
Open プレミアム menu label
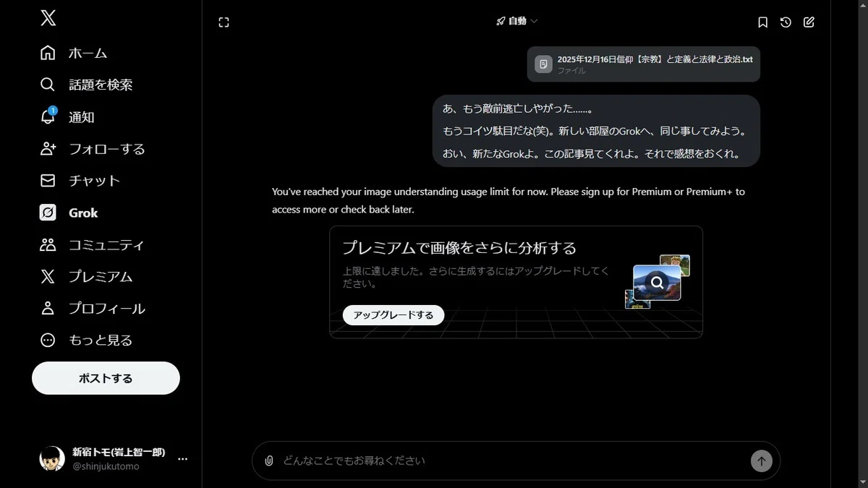pyautogui.click(x=101, y=276)
